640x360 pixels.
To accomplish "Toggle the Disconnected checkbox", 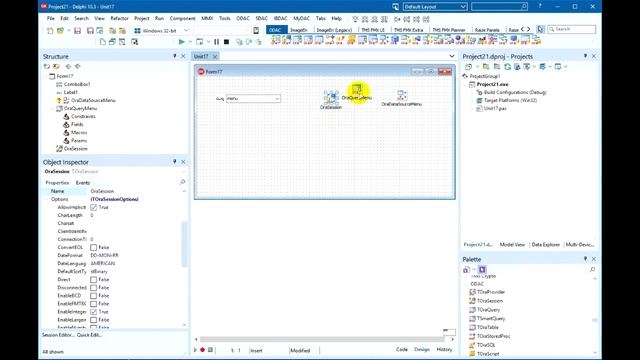I will [x=93, y=288].
